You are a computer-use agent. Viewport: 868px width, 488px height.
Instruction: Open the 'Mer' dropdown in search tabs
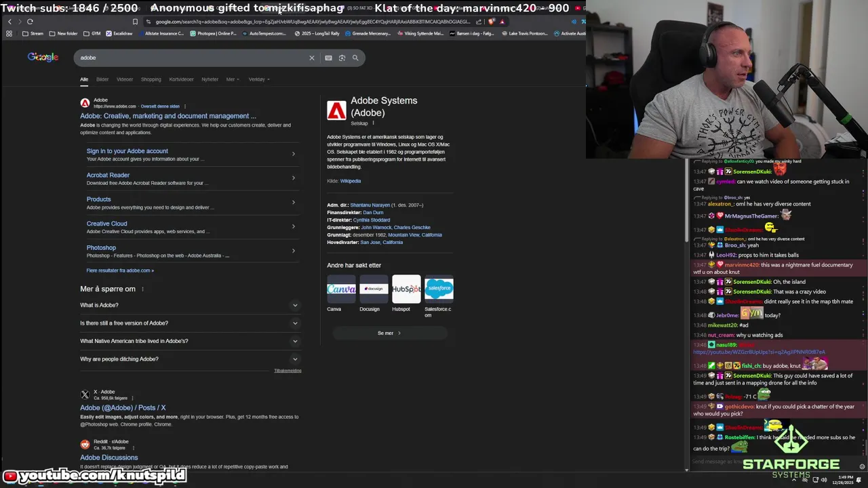point(233,79)
